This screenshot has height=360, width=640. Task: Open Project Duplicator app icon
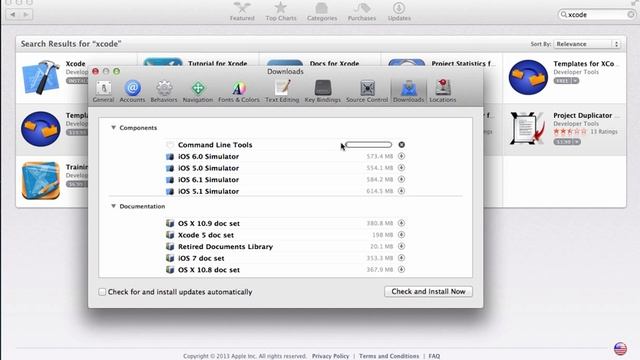pos(527,128)
